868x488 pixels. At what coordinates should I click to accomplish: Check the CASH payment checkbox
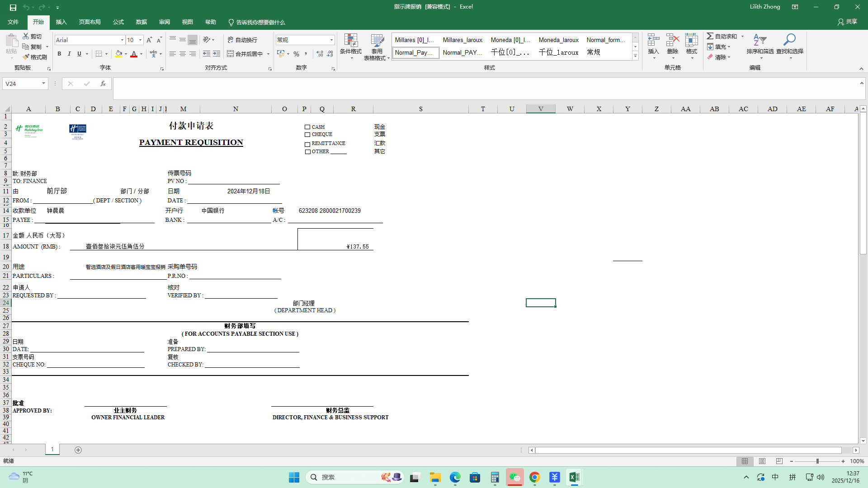point(307,127)
